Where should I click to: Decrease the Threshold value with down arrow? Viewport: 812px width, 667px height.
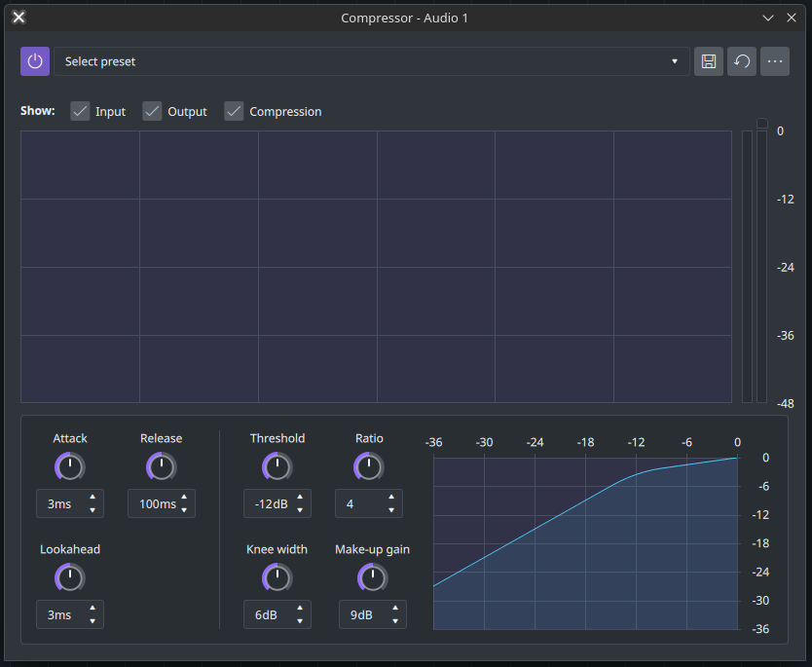pyautogui.click(x=300, y=510)
